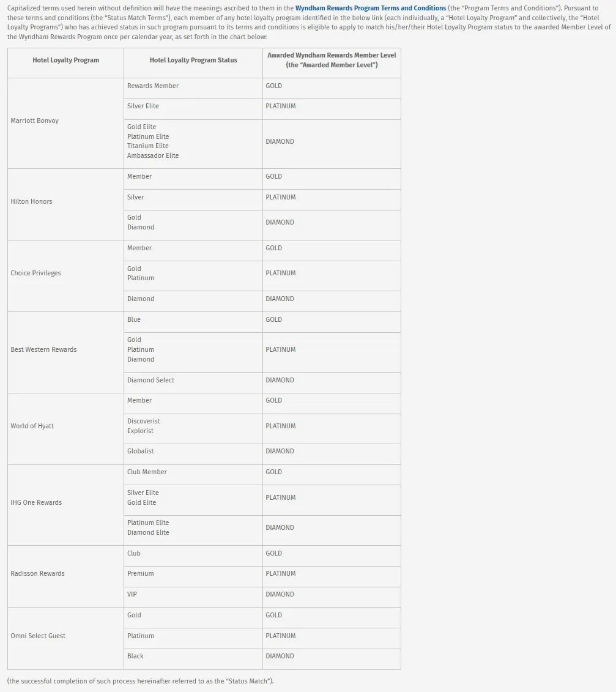Click the Radisson Rewards program cell
Screen dimensions: 616x692
37,573
